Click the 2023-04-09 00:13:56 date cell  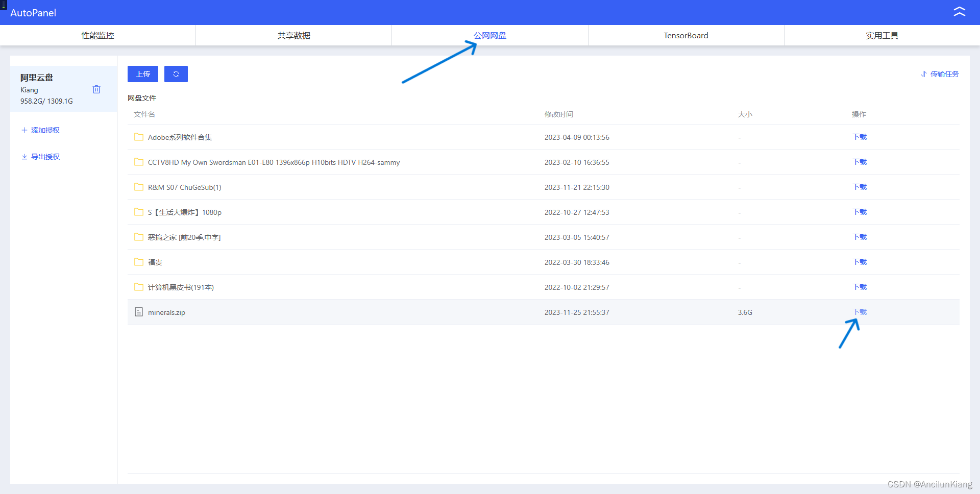click(577, 137)
